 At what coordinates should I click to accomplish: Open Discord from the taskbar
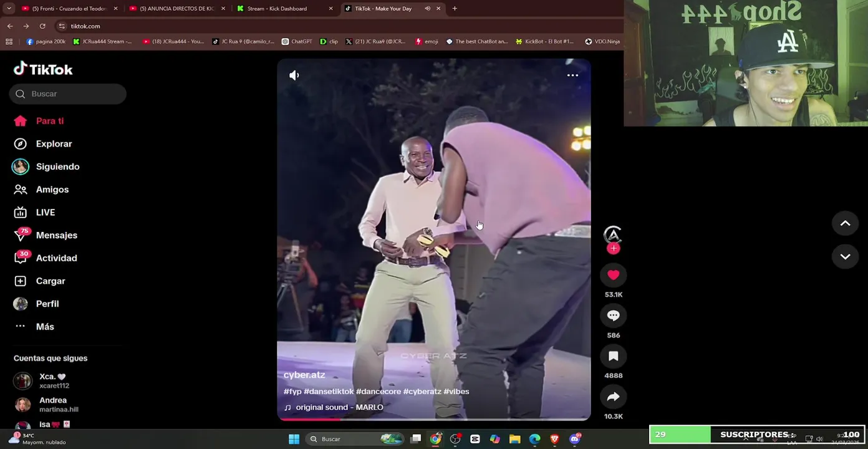coord(575,439)
